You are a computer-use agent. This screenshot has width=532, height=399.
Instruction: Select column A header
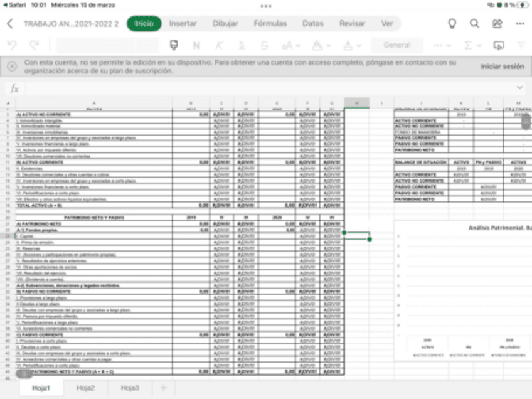(94, 103)
